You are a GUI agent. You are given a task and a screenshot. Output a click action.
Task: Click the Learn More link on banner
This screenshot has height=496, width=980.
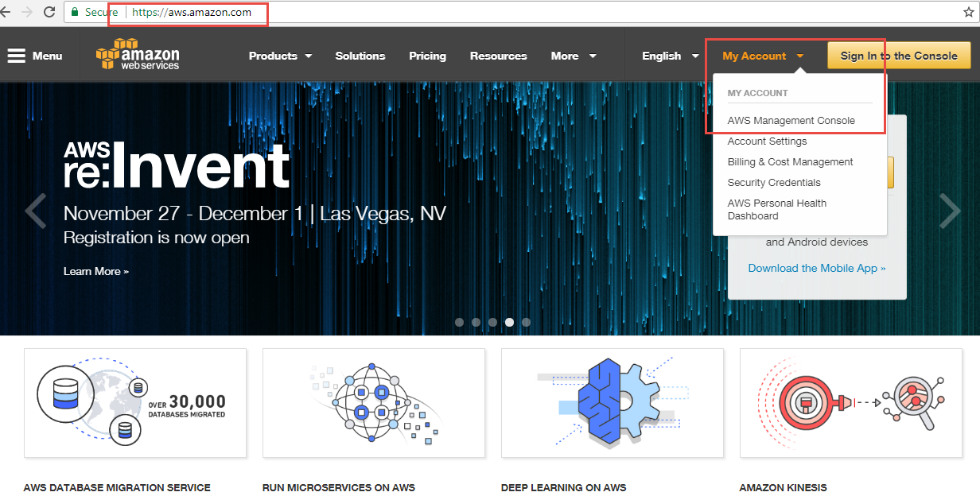pos(96,272)
